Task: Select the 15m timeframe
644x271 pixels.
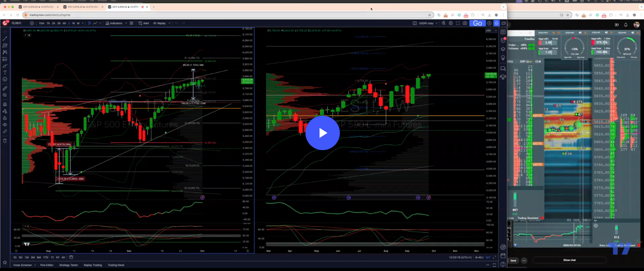Action: click(41, 23)
